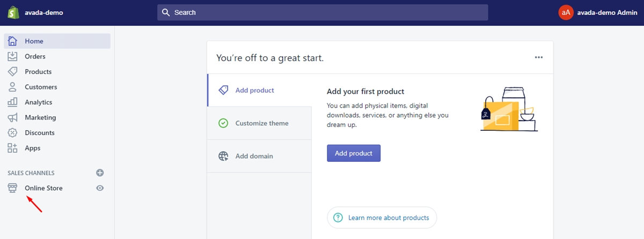Open Customers using the person icon
This screenshot has width=644, height=239.
click(x=13, y=87)
